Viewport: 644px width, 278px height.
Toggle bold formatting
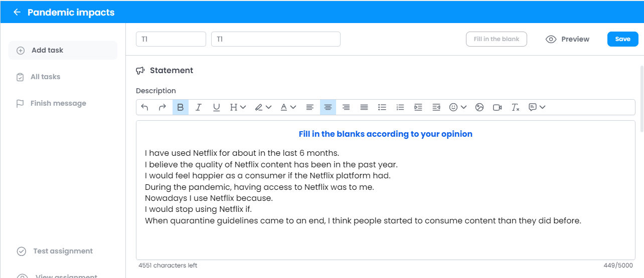[181, 107]
